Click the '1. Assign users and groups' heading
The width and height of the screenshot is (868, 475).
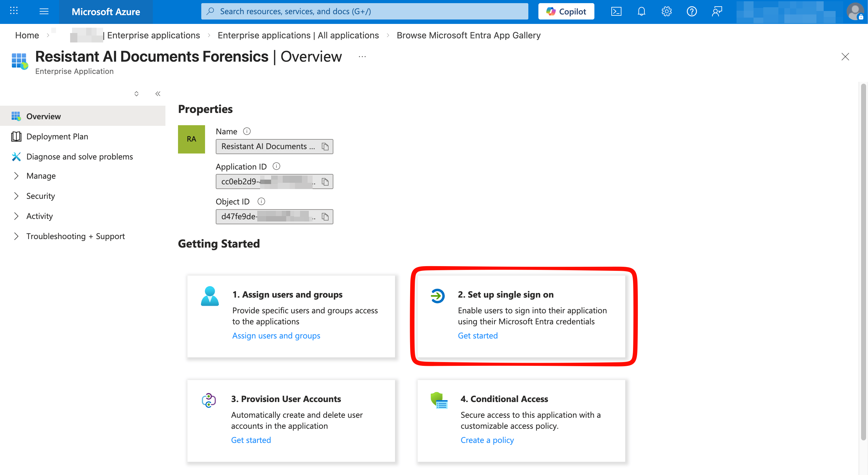tap(287, 295)
